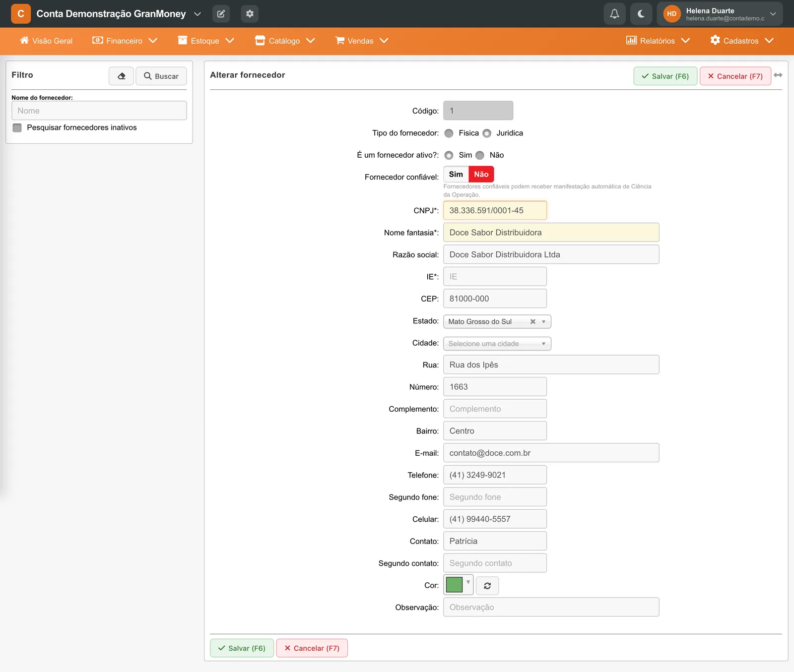Image resolution: width=794 pixels, height=672 pixels.
Task: Check Pesquisar fornecedores inativos
Action: (x=17, y=128)
